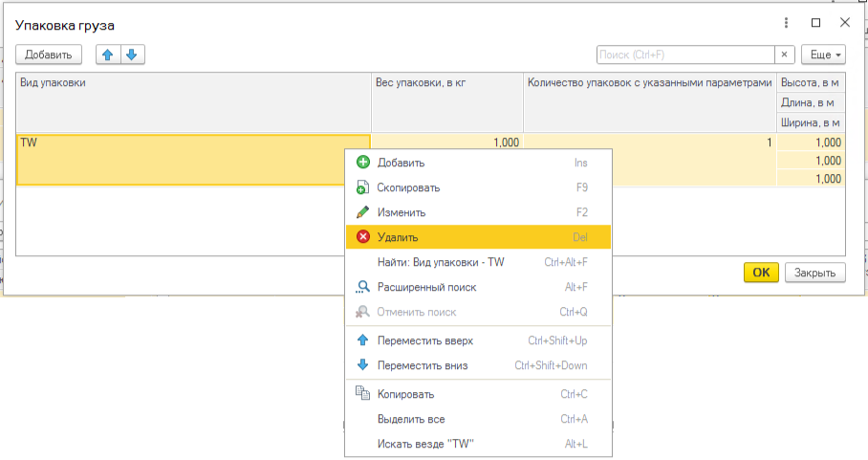Click the magnifier icon beside Расширенный поиск
The image size is (868, 460).
[362, 287]
